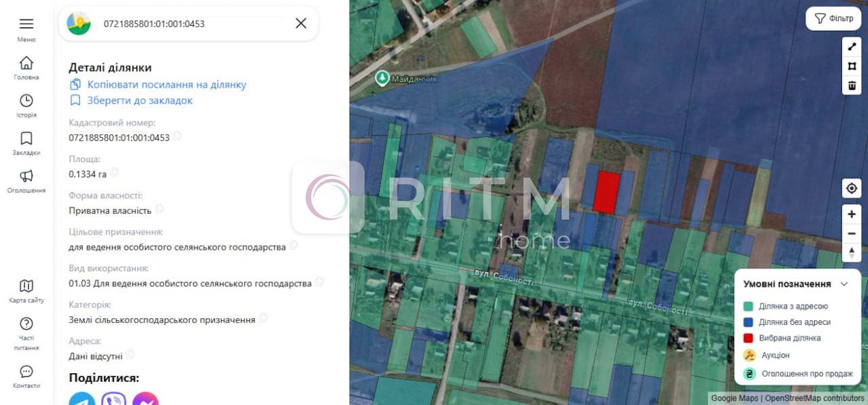Image resolution: width=868 pixels, height=405 pixels.
Task: Center map on my location
Action: [852, 188]
